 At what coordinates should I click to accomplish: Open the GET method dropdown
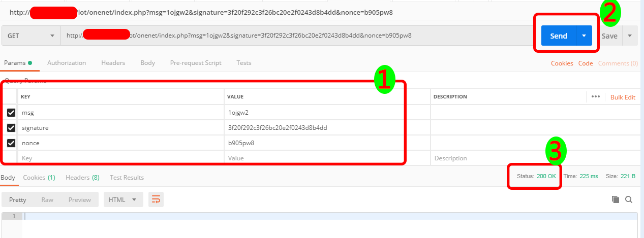(x=30, y=36)
